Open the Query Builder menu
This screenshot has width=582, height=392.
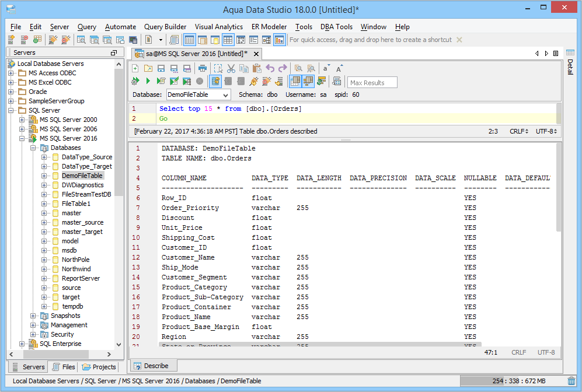(x=165, y=27)
